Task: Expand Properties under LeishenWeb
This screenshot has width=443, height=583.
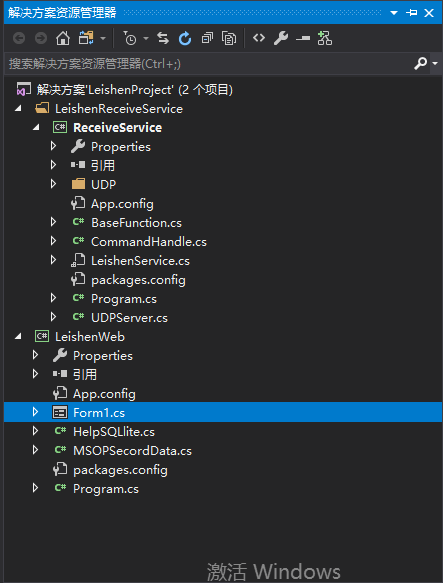Action: point(35,355)
